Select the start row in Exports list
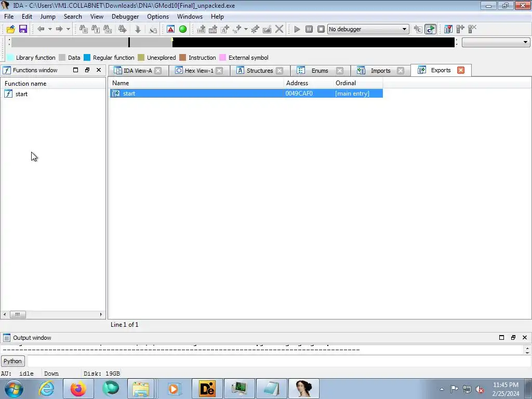 (x=246, y=94)
